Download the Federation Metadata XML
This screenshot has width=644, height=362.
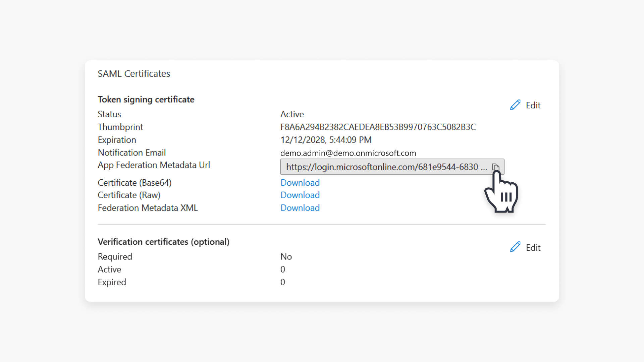coord(300,208)
